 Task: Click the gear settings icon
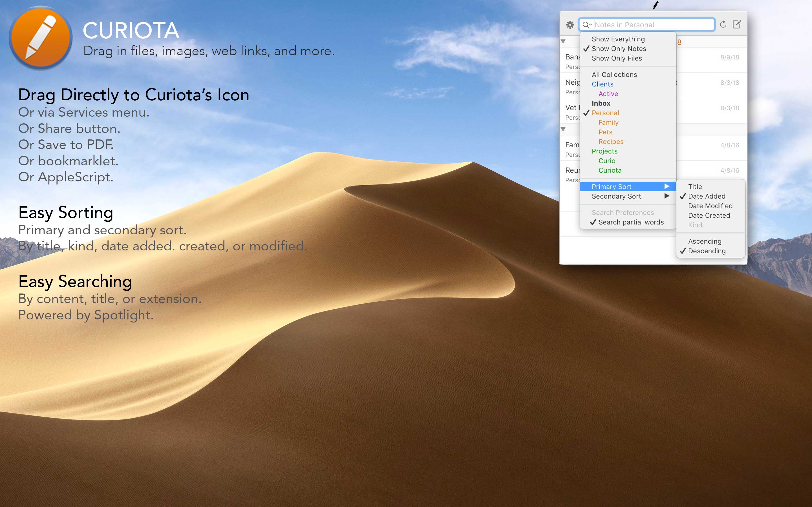tap(570, 25)
